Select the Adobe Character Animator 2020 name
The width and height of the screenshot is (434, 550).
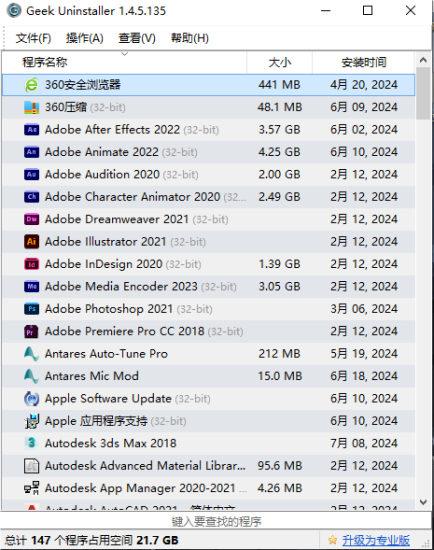(x=132, y=197)
